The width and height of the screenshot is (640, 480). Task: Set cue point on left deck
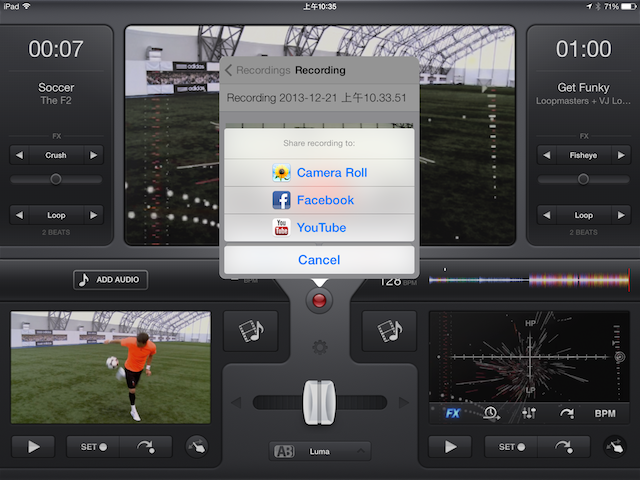[94, 447]
